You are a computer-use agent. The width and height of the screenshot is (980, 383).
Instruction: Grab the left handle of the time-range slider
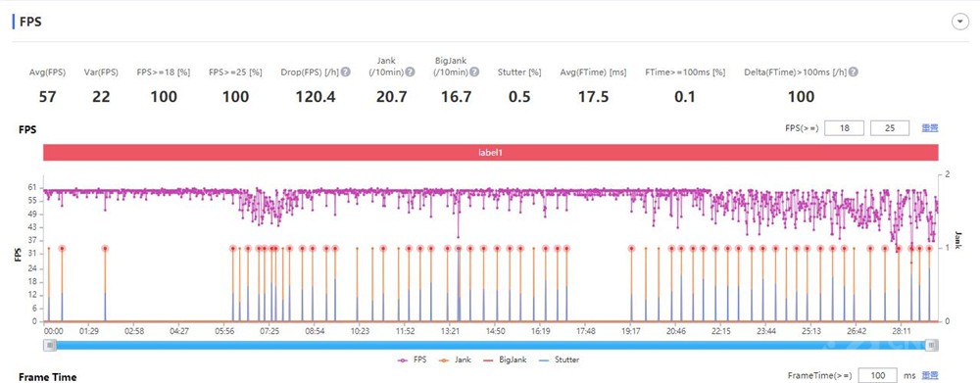51,345
